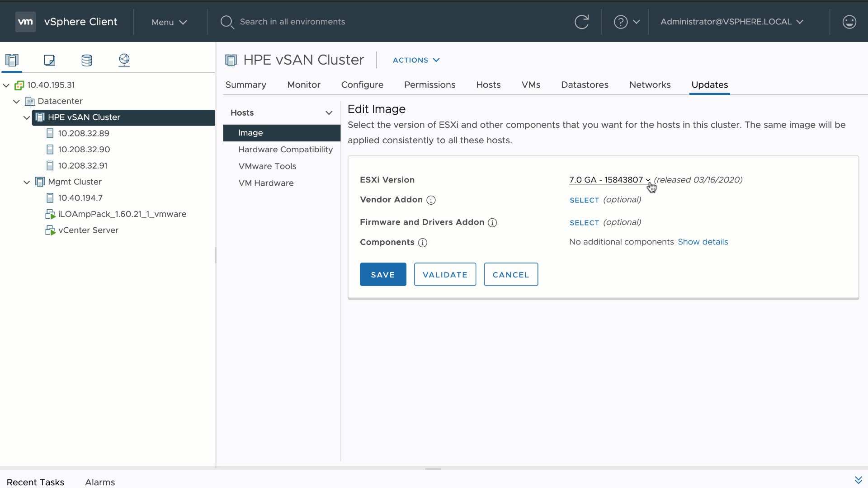The image size is (868, 488).
Task: Switch to the Networks tab
Action: (x=650, y=85)
